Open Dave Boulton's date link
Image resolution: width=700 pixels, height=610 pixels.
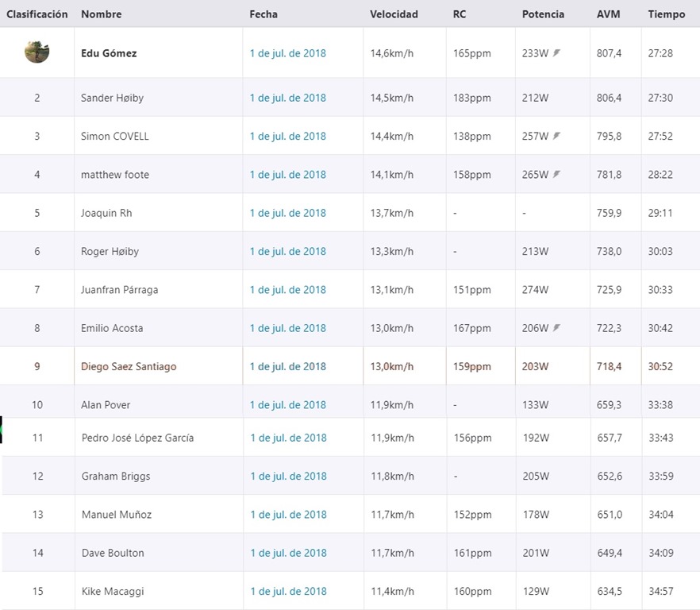click(288, 553)
